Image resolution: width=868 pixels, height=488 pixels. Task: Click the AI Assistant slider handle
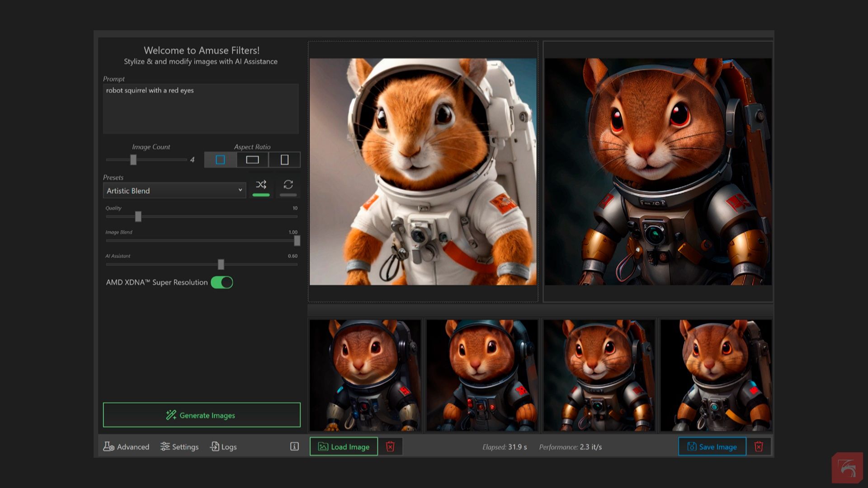[221, 264]
